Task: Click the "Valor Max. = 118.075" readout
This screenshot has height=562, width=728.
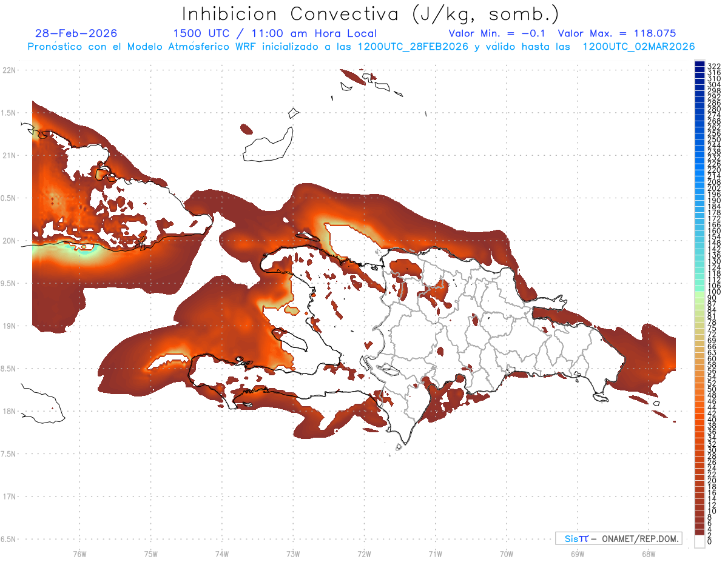Action: [617, 33]
